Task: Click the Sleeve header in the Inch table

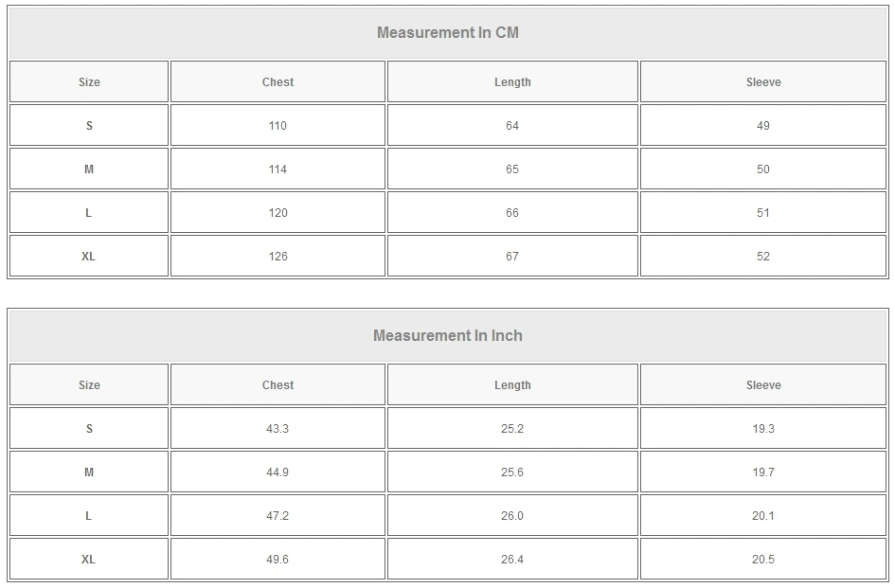Action: (763, 385)
